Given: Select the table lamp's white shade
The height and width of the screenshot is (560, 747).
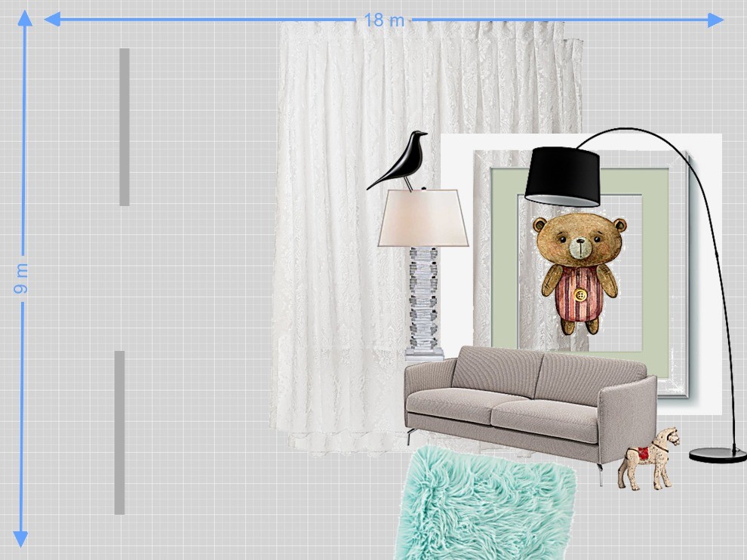Looking at the screenshot, I should pyautogui.click(x=423, y=218).
